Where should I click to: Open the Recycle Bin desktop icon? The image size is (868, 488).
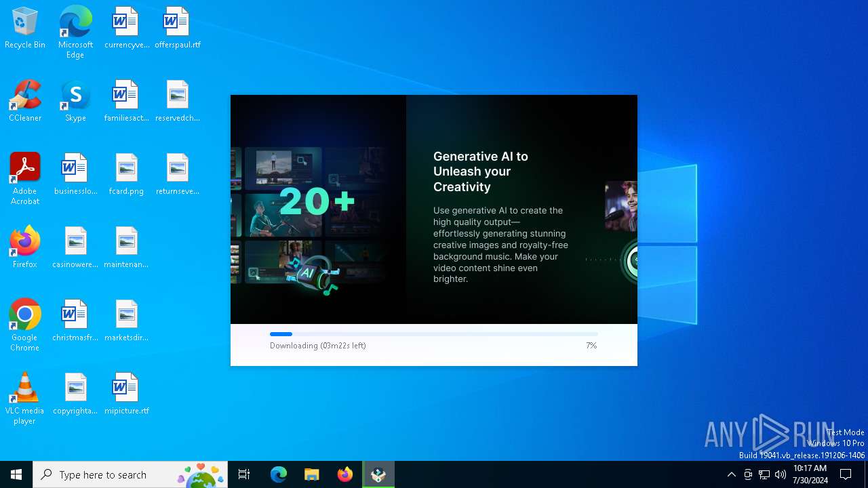[25, 28]
